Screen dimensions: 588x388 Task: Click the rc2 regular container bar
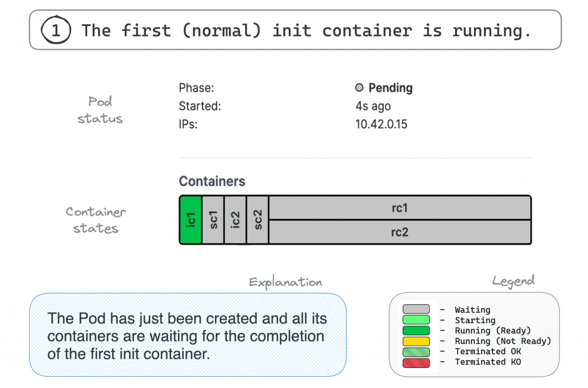(x=400, y=232)
